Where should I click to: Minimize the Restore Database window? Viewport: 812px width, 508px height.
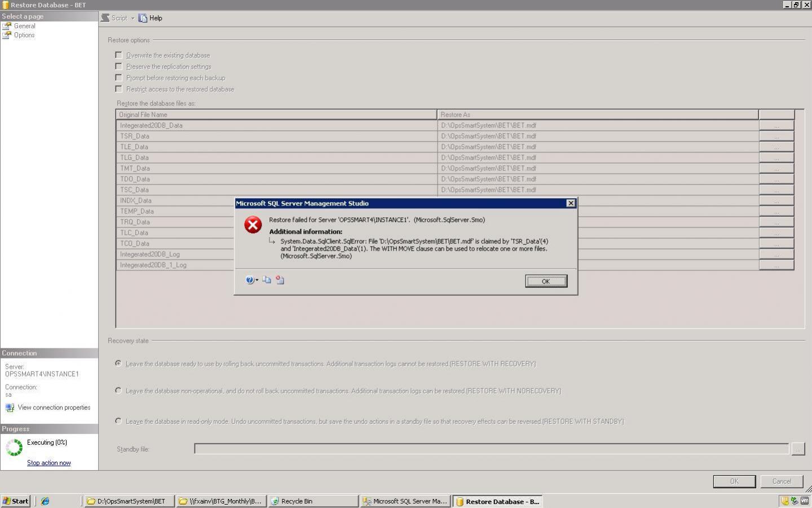pyautogui.click(x=787, y=5)
